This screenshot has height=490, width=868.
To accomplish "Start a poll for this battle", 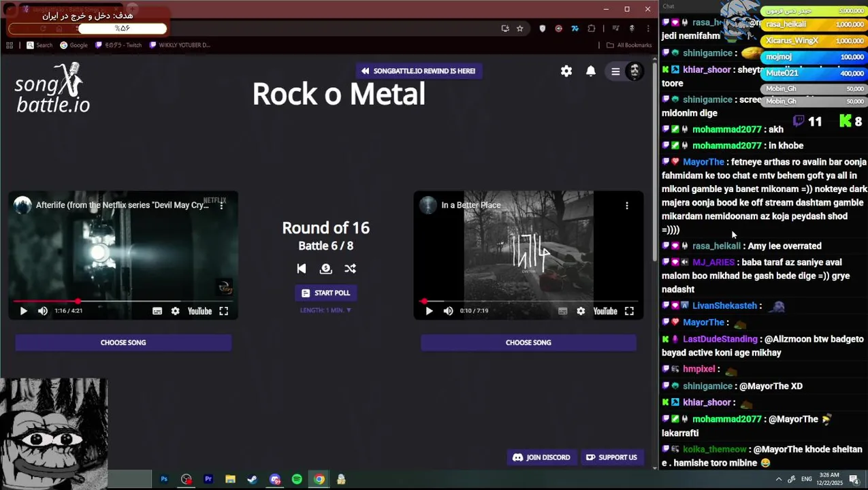I will pyautogui.click(x=326, y=293).
